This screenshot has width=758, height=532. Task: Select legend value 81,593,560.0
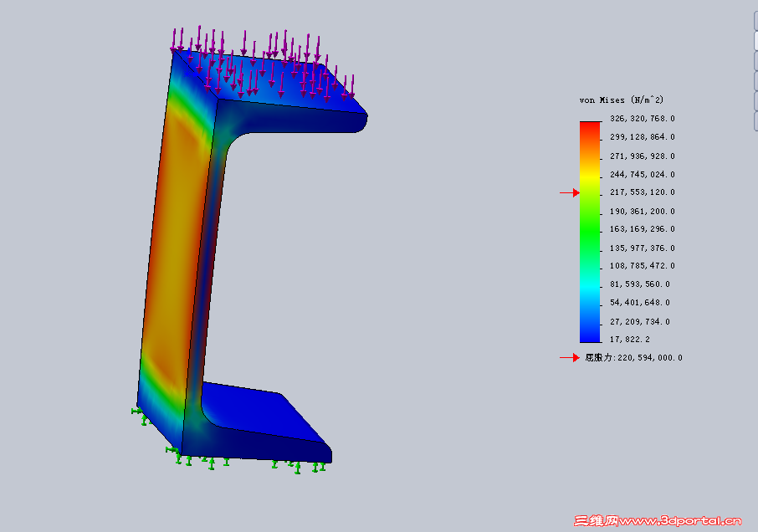pos(639,284)
